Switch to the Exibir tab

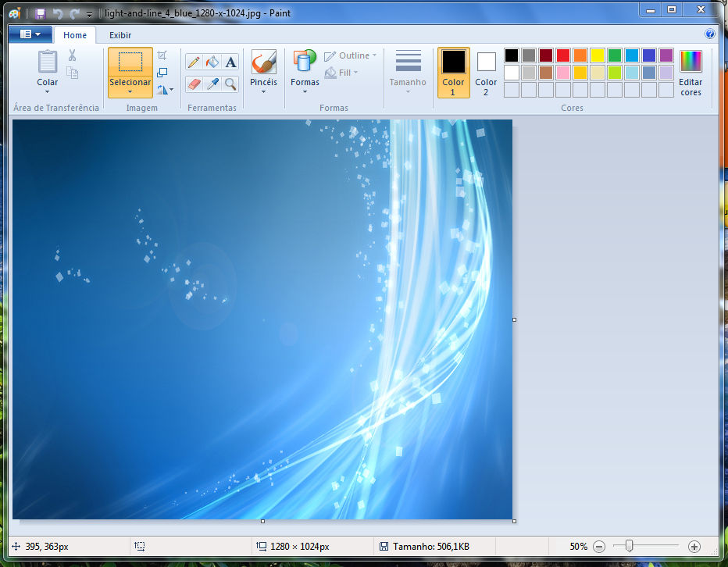pyautogui.click(x=120, y=35)
